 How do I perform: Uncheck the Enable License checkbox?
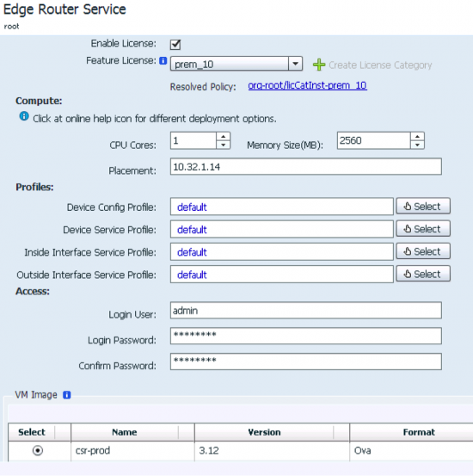pyautogui.click(x=175, y=45)
